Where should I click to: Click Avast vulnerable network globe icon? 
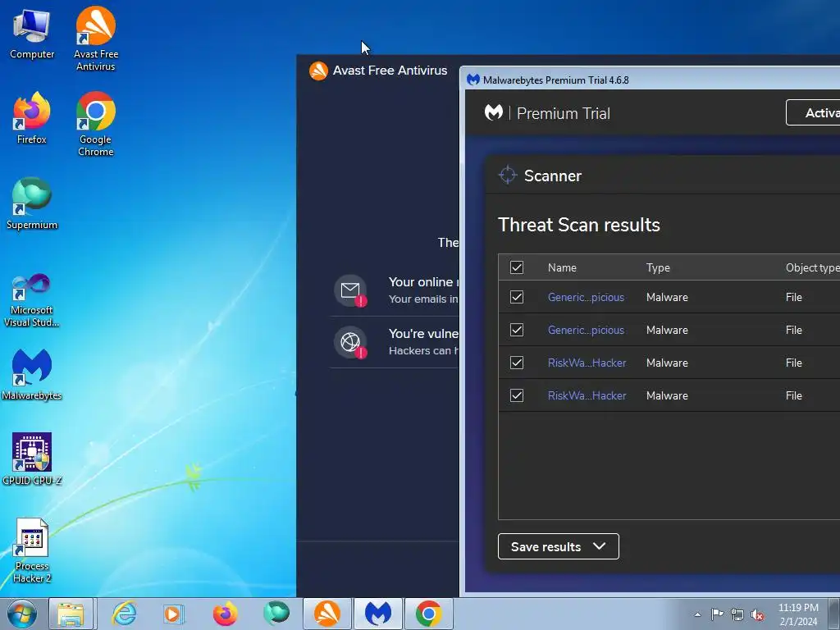tap(351, 342)
